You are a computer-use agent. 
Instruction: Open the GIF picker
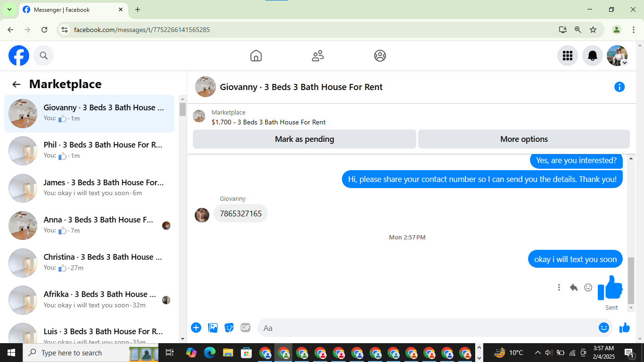click(x=246, y=328)
